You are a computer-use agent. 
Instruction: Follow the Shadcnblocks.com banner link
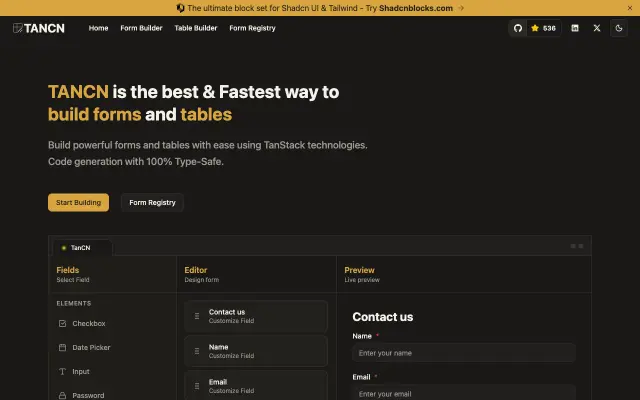[x=416, y=8]
